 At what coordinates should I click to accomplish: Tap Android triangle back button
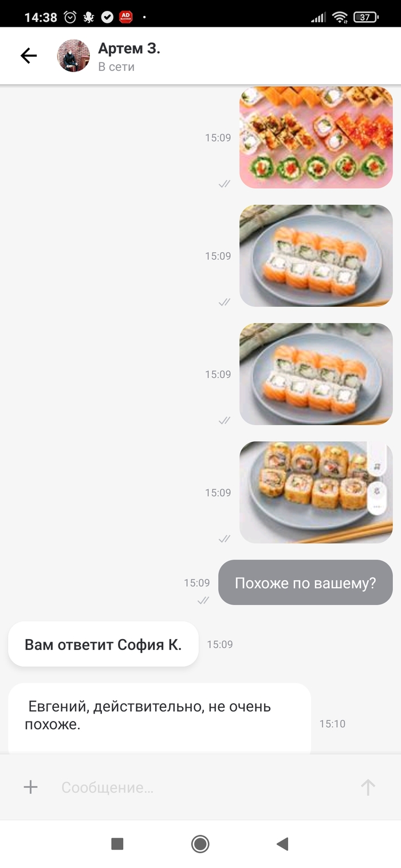coord(282,843)
